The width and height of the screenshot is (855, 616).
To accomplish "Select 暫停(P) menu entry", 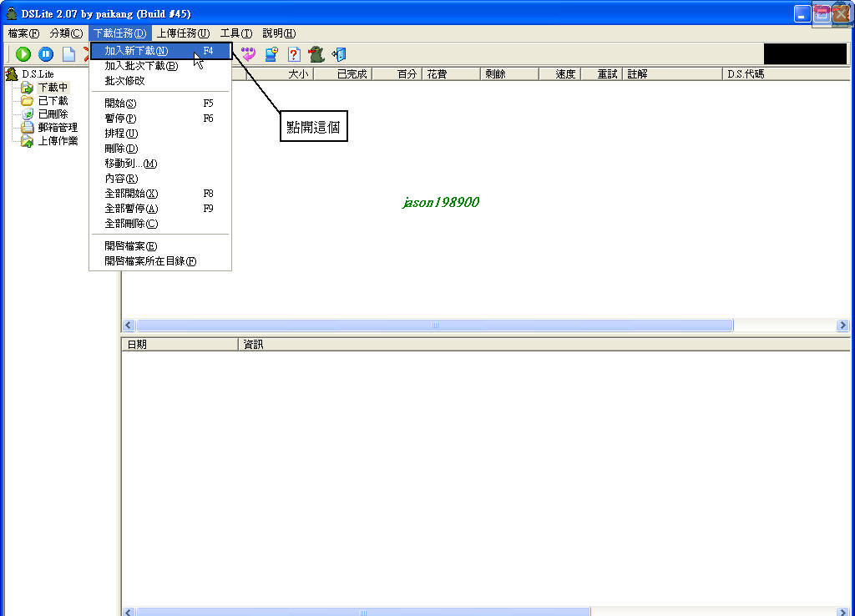I will coord(161,119).
